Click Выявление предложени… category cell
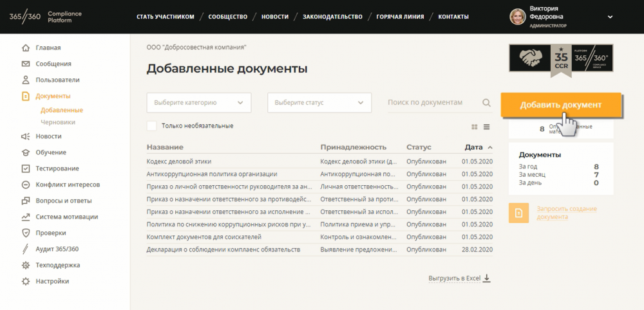 click(359, 250)
